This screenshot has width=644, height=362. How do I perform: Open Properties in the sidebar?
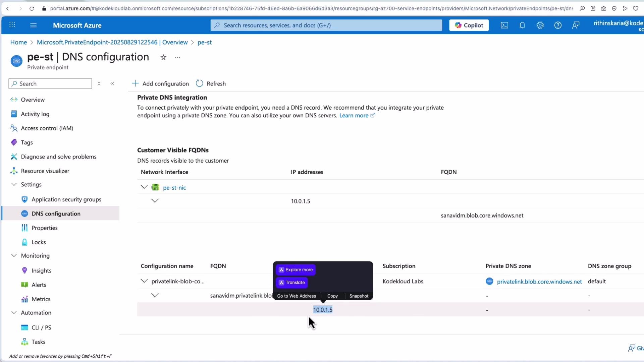[44, 228]
